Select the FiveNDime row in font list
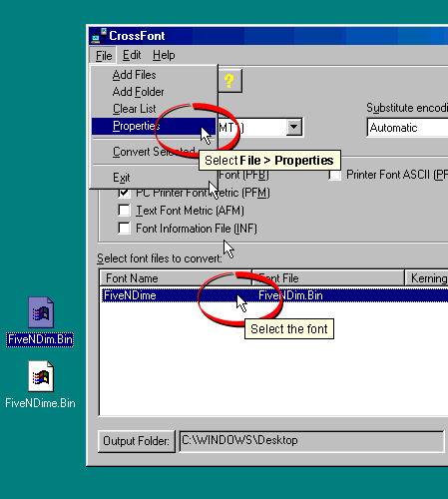This screenshot has width=448, height=499. 274,295
